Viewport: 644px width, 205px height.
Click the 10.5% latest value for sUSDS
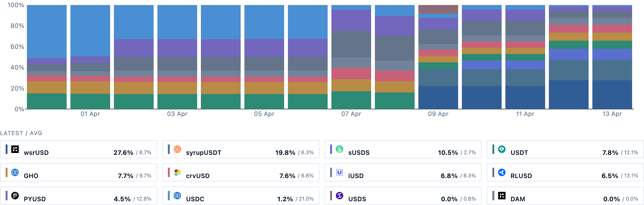tap(448, 153)
